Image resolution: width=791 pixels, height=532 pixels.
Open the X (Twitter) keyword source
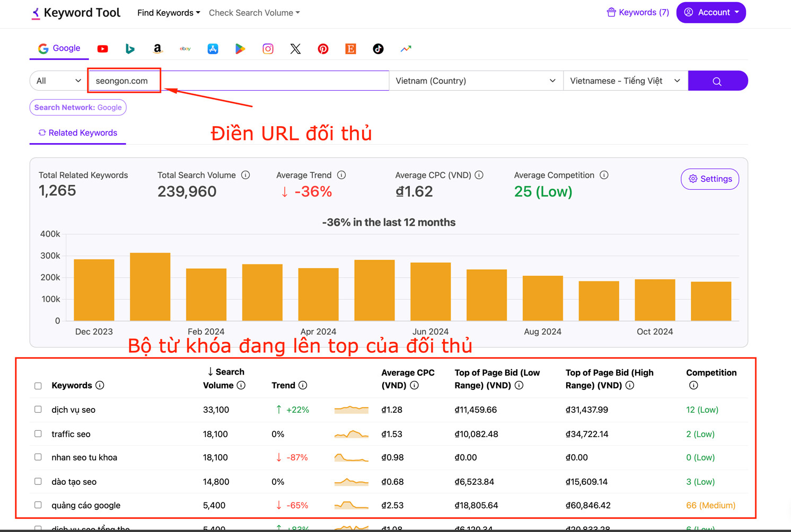click(295, 49)
